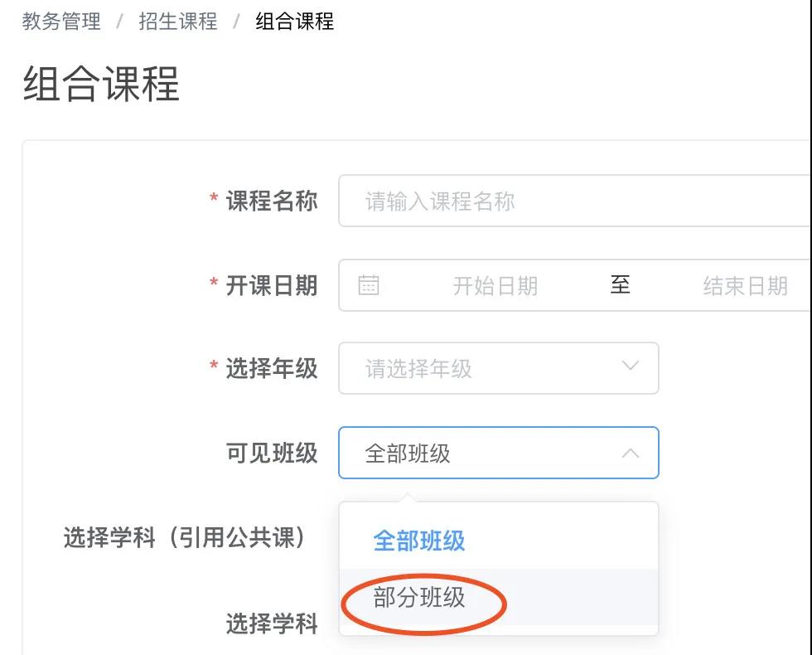
Task: Go to 教务管理 breadcrumb link
Action: tap(61, 22)
